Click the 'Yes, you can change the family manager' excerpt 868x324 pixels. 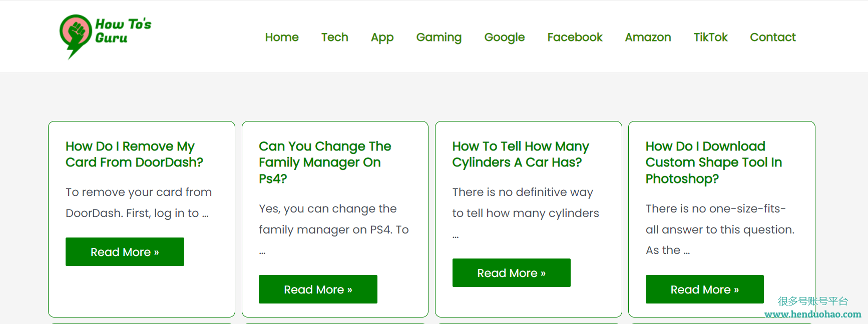[x=334, y=229]
